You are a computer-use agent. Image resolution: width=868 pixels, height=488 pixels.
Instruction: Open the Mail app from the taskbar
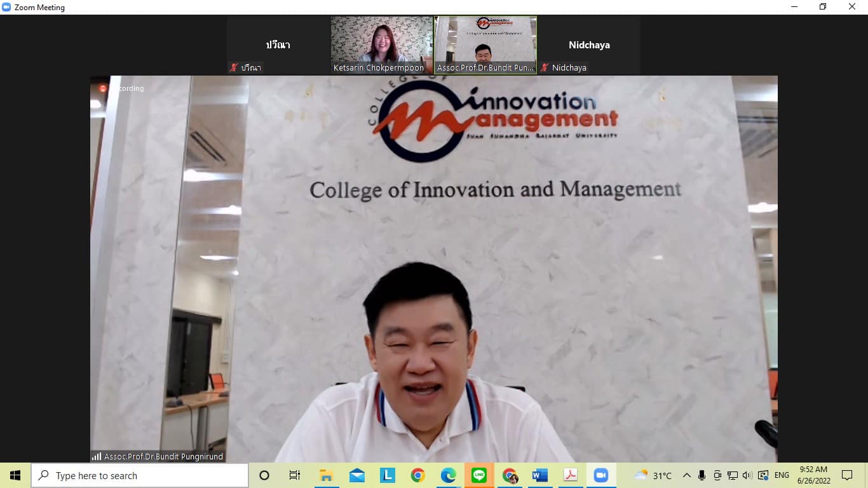pyautogui.click(x=356, y=475)
